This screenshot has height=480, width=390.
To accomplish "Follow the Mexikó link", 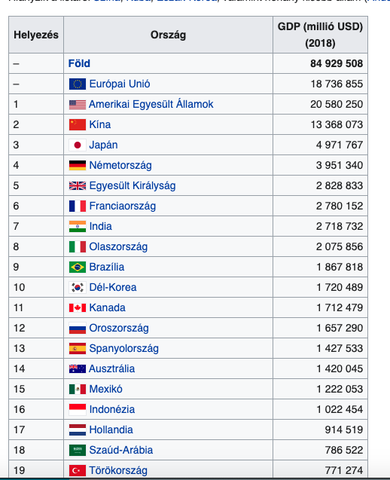I will point(106,389).
